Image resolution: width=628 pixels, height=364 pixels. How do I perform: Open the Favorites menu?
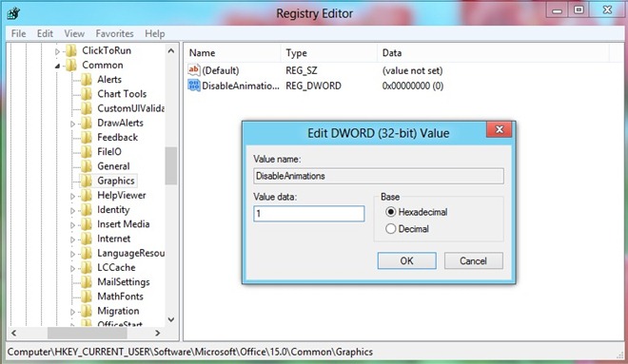pyautogui.click(x=114, y=33)
